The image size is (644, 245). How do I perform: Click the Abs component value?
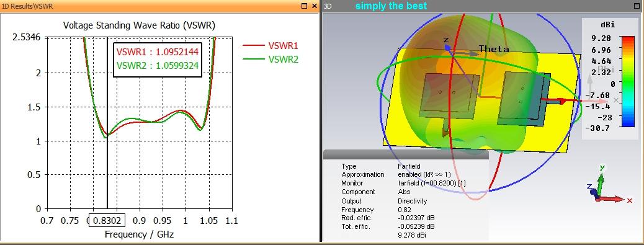pos(404,192)
